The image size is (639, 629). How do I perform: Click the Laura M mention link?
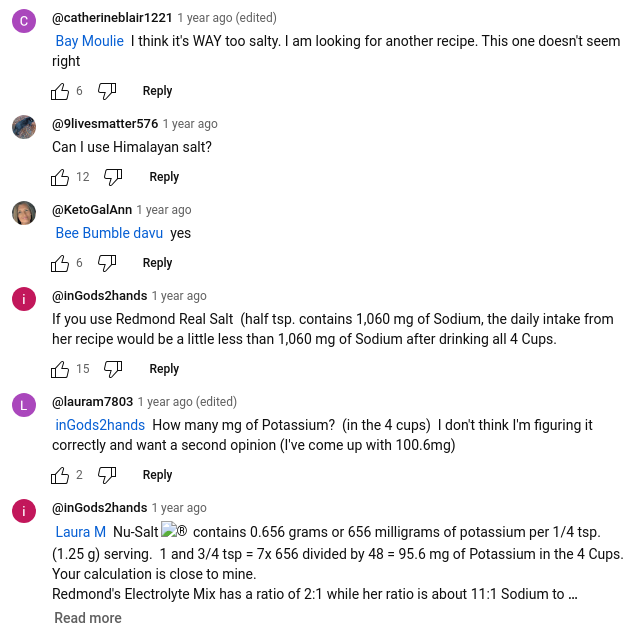point(80,532)
